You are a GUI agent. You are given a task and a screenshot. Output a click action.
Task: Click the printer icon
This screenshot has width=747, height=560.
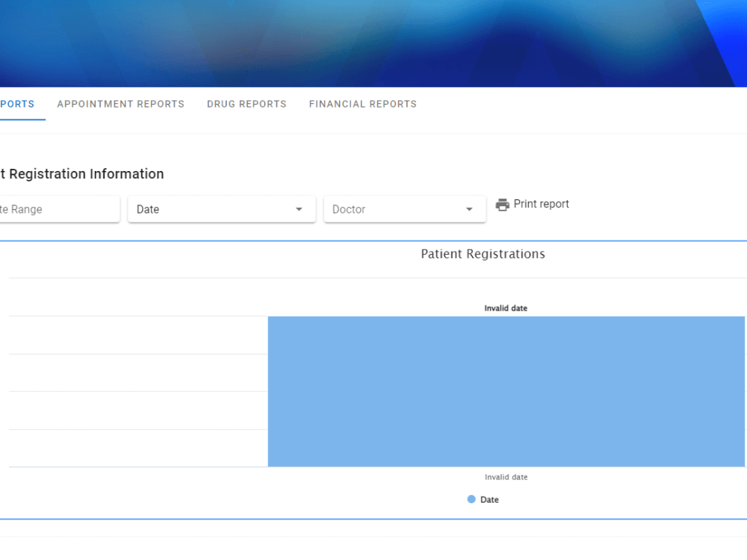(x=502, y=205)
